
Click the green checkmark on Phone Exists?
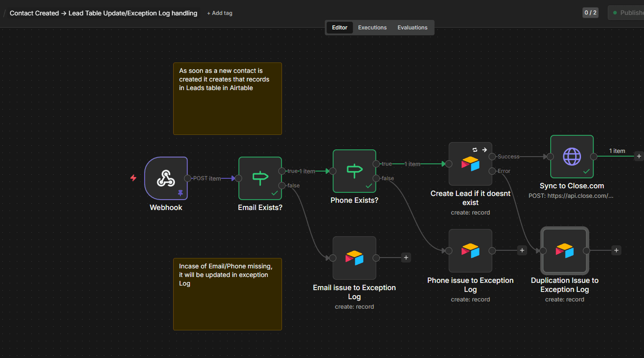click(x=368, y=186)
